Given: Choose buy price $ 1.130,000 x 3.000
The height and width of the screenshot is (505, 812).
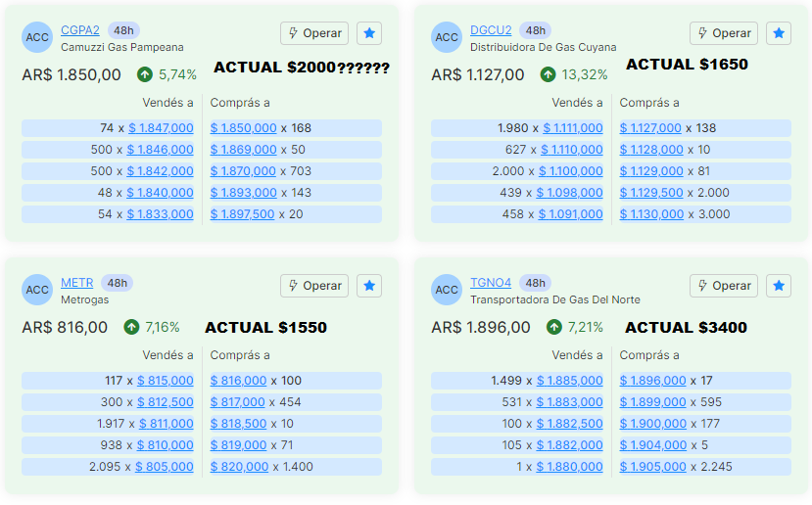Looking at the screenshot, I should coord(652,214).
